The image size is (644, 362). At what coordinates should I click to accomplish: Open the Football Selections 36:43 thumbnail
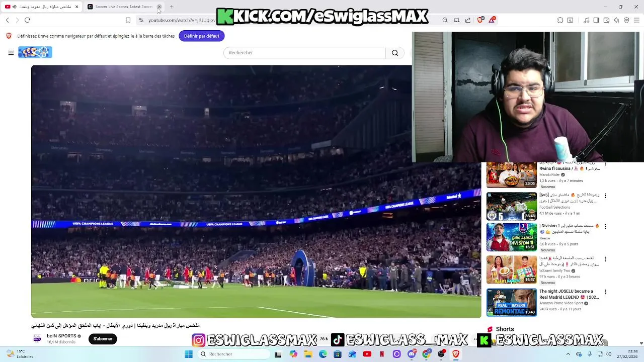(511, 207)
